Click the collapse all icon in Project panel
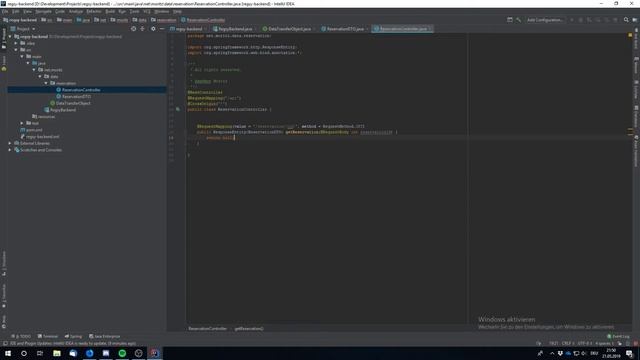 coord(142,29)
